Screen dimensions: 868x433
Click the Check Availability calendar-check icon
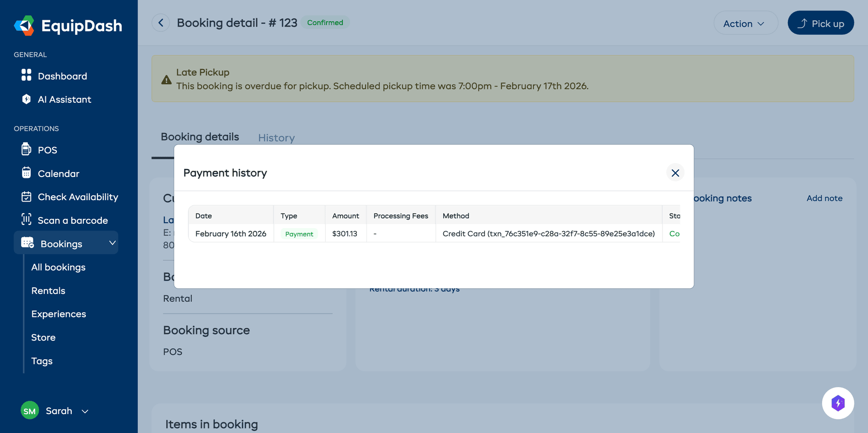coord(27,196)
